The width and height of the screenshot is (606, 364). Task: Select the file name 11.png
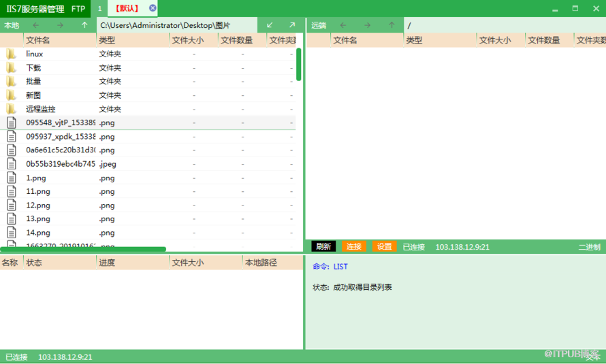[38, 191]
